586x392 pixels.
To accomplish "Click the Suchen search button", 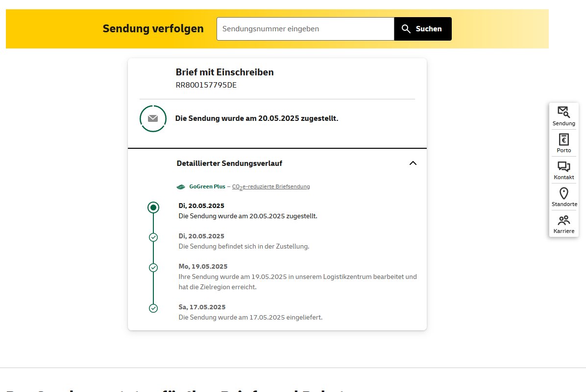I will tap(423, 29).
